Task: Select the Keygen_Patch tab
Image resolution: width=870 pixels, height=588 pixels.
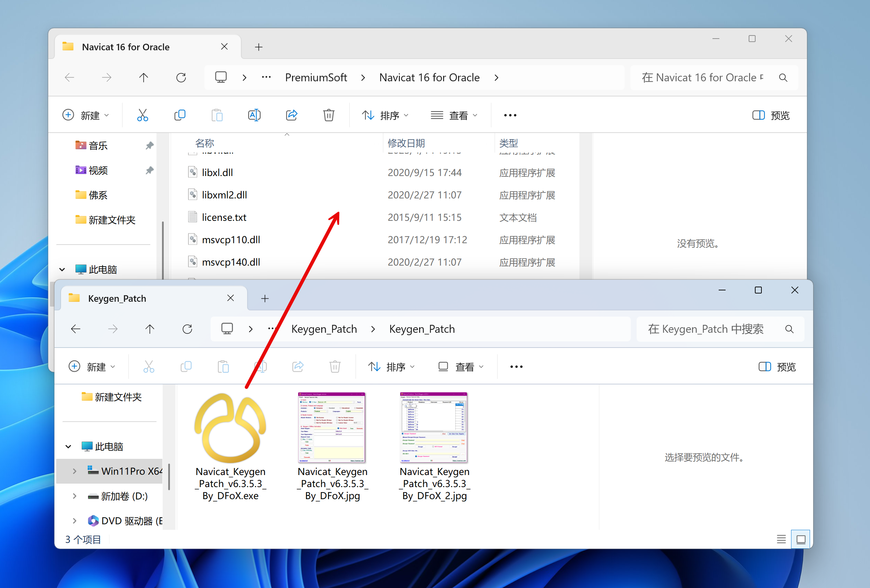Action: pyautogui.click(x=117, y=299)
